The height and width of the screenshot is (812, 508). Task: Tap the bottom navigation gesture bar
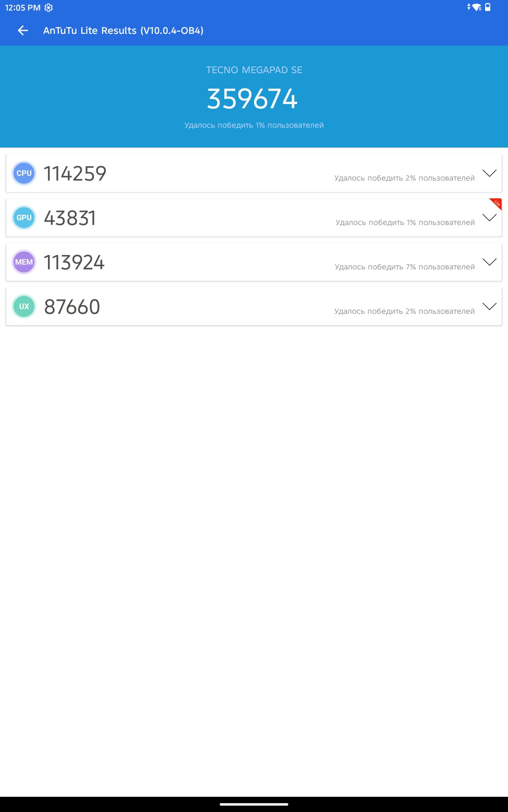(x=254, y=804)
